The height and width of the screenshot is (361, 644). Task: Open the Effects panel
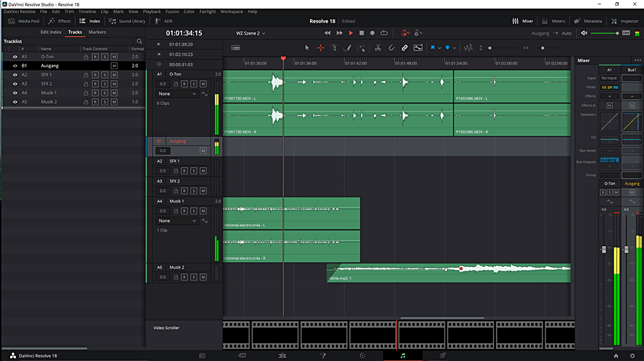point(60,21)
